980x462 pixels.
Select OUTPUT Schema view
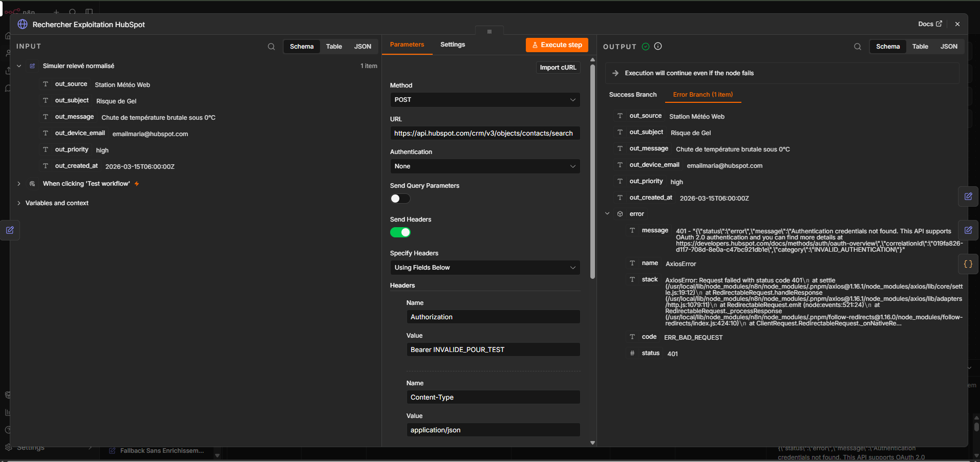coord(888,47)
